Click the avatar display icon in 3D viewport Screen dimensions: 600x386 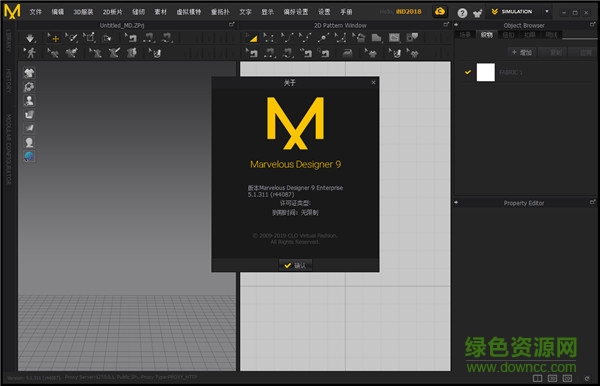29,101
